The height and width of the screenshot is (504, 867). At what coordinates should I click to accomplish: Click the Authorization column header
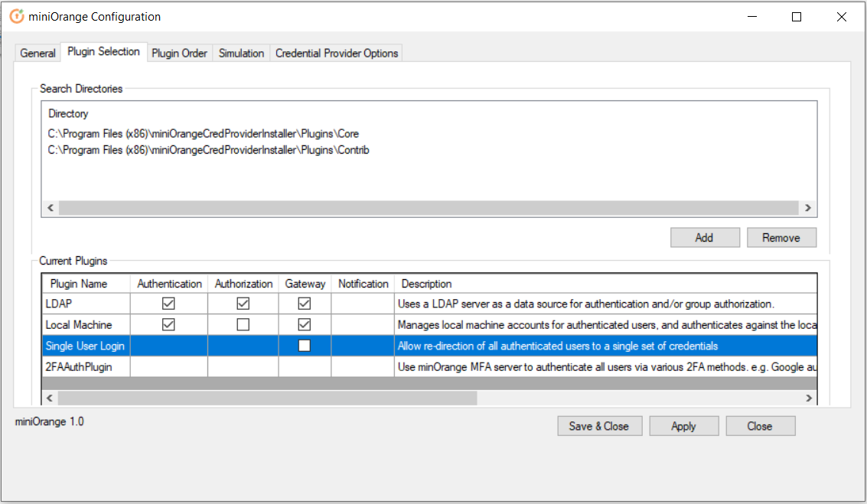pos(243,284)
